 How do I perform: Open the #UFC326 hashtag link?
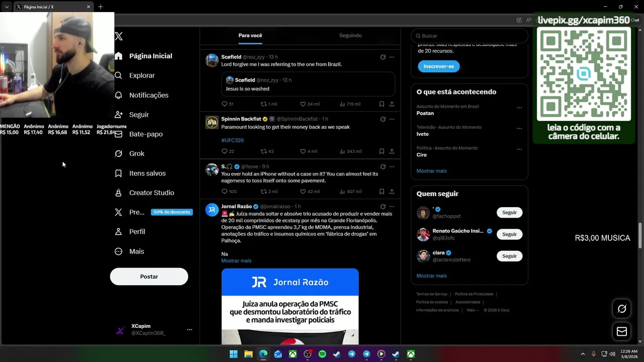(232, 140)
